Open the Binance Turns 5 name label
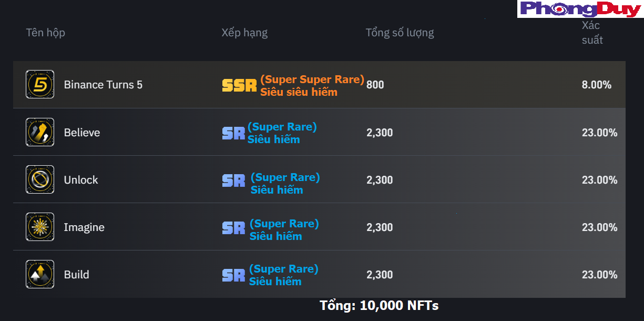The image size is (644, 321). tap(103, 85)
